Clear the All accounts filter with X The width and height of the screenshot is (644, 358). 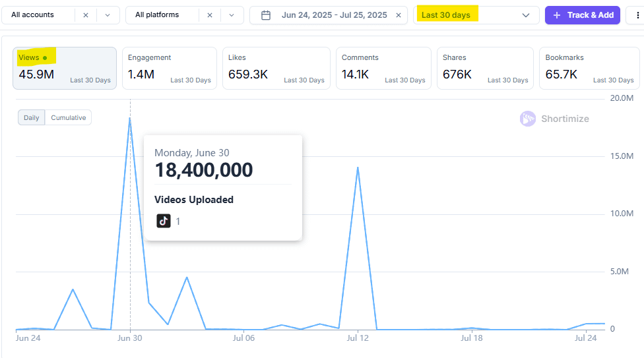tap(86, 15)
